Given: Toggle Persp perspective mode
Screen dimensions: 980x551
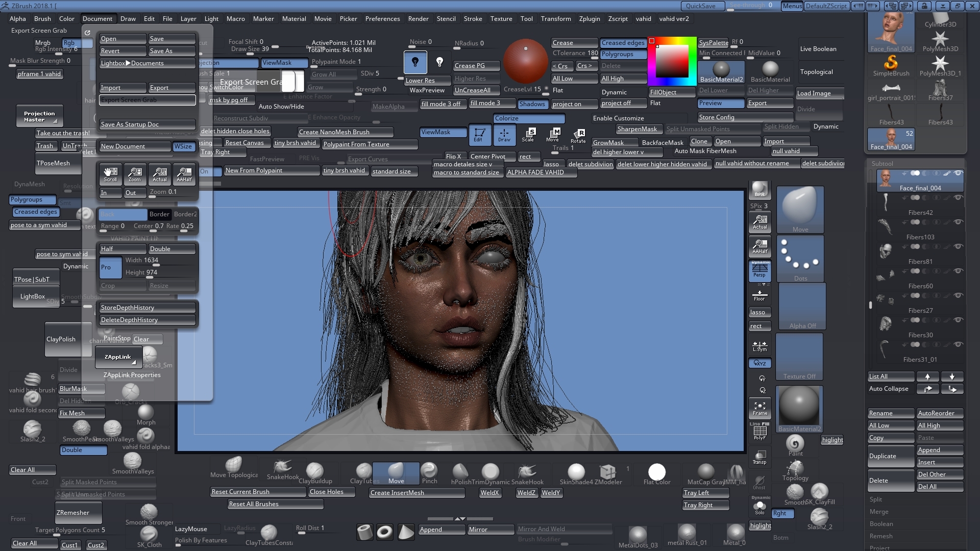Looking at the screenshot, I should point(759,270).
